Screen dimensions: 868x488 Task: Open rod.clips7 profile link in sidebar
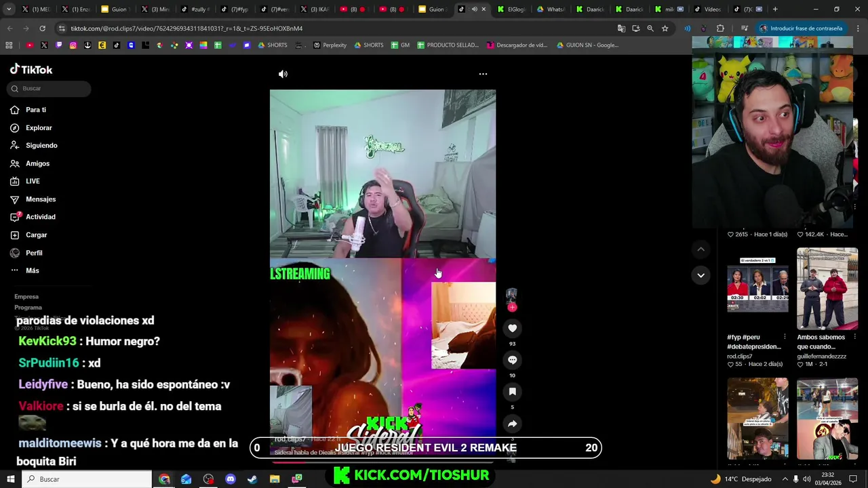740,356
